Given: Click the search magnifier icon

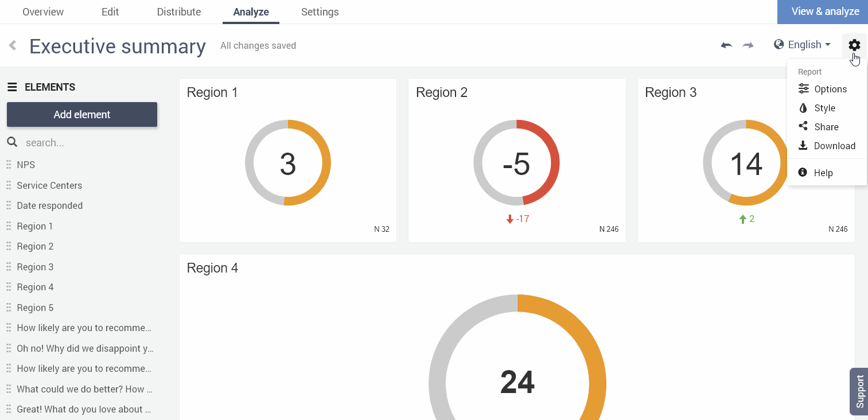Looking at the screenshot, I should 12,142.
